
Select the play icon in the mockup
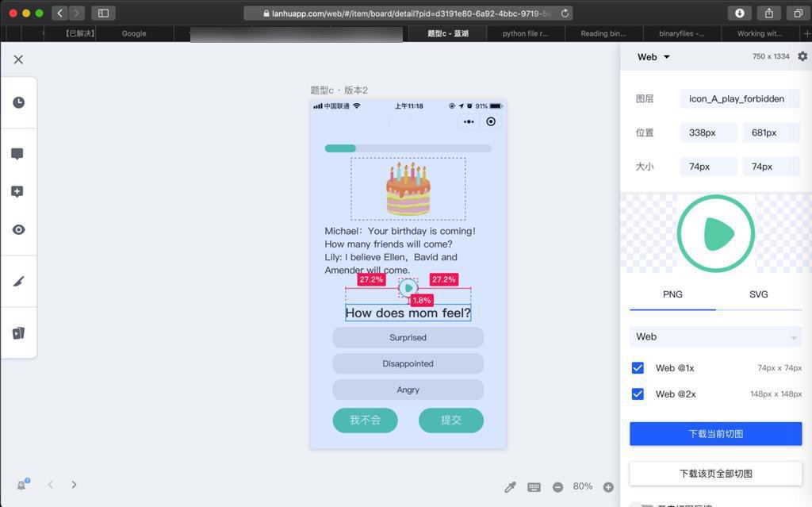pos(408,287)
